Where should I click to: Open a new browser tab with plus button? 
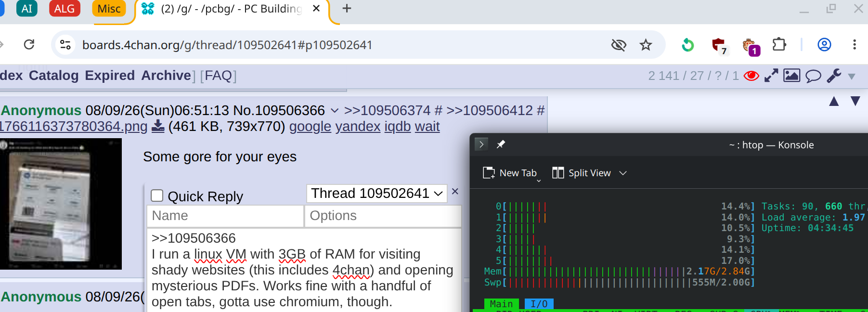[347, 9]
